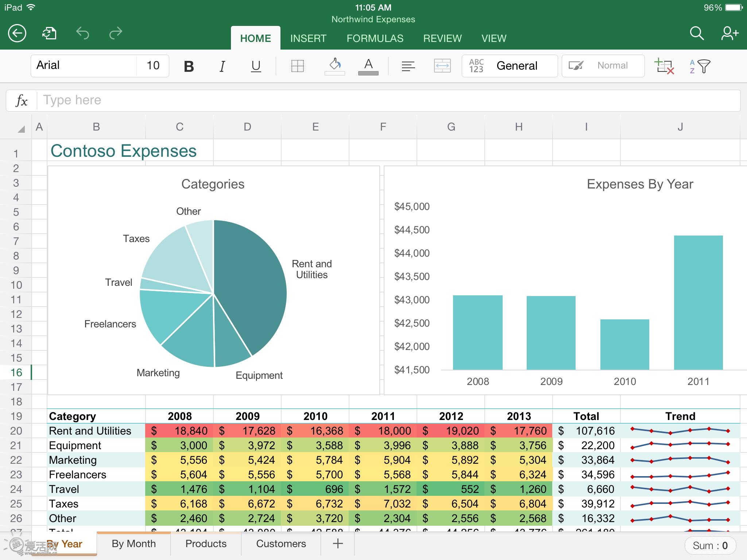This screenshot has height=560, width=747.
Task: Select the Equipment row label cell
Action: tap(96, 445)
